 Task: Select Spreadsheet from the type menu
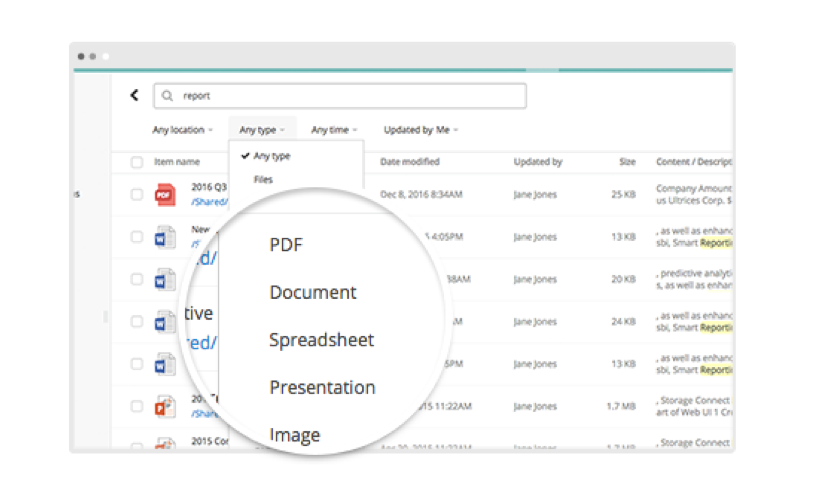321,340
